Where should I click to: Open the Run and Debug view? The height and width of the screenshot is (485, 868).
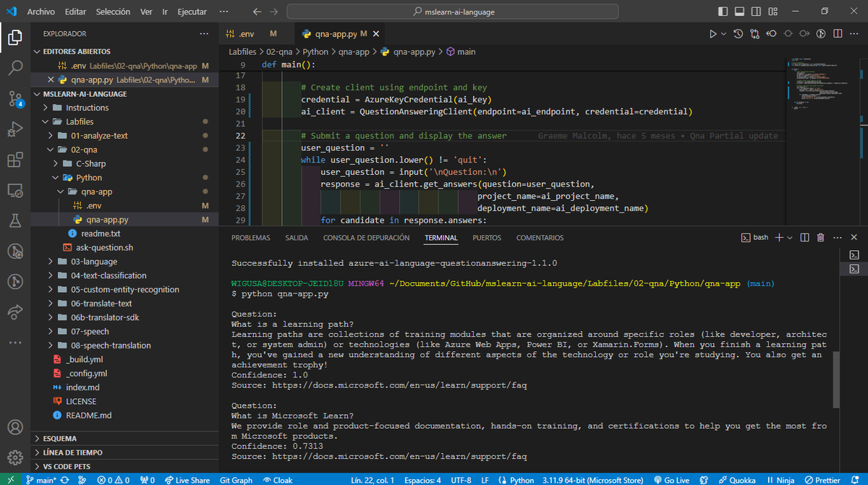[15, 130]
